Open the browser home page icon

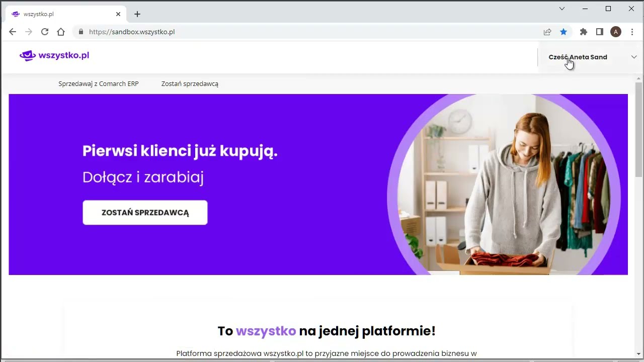click(x=61, y=32)
